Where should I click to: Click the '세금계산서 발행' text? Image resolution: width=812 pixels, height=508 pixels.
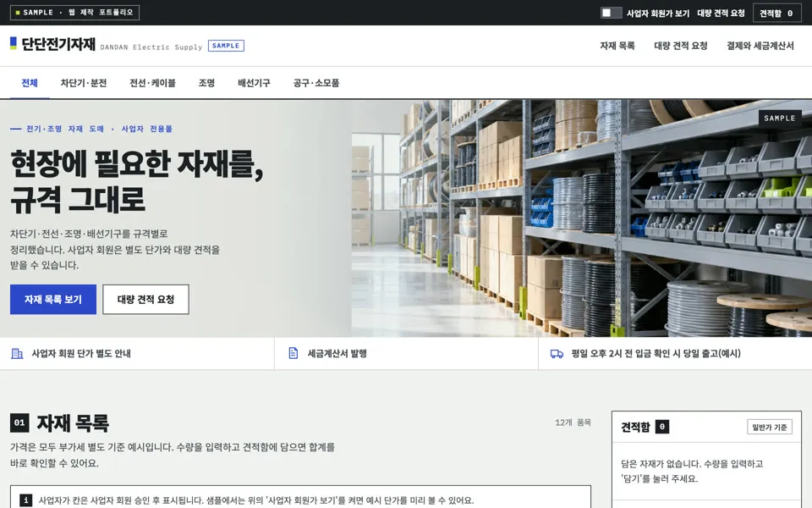click(337, 354)
